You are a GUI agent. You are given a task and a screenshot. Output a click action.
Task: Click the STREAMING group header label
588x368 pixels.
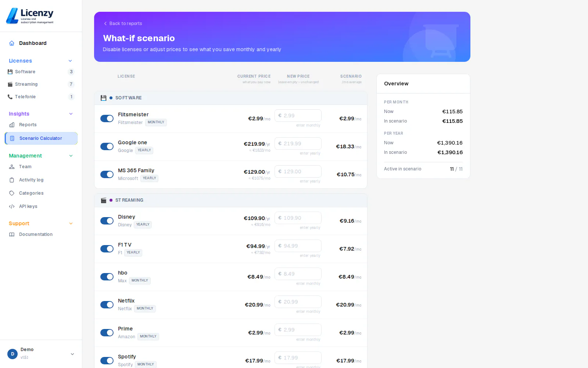[129, 200]
